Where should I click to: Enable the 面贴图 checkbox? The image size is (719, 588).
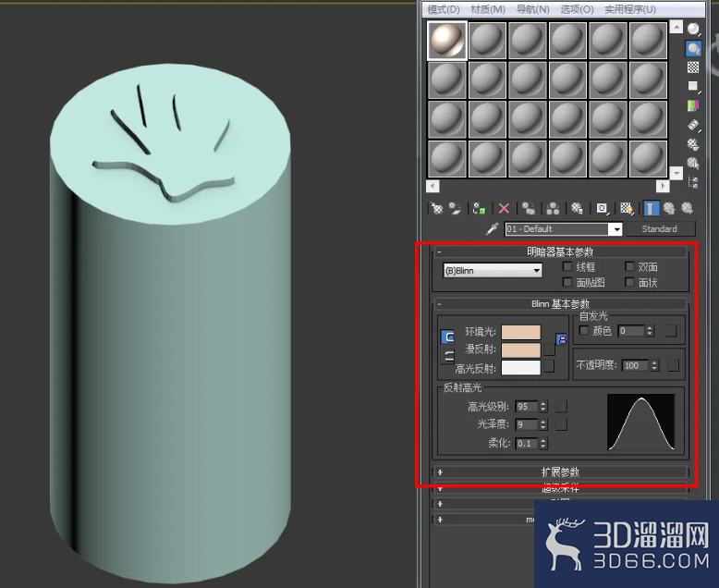[x=567, y=282]
